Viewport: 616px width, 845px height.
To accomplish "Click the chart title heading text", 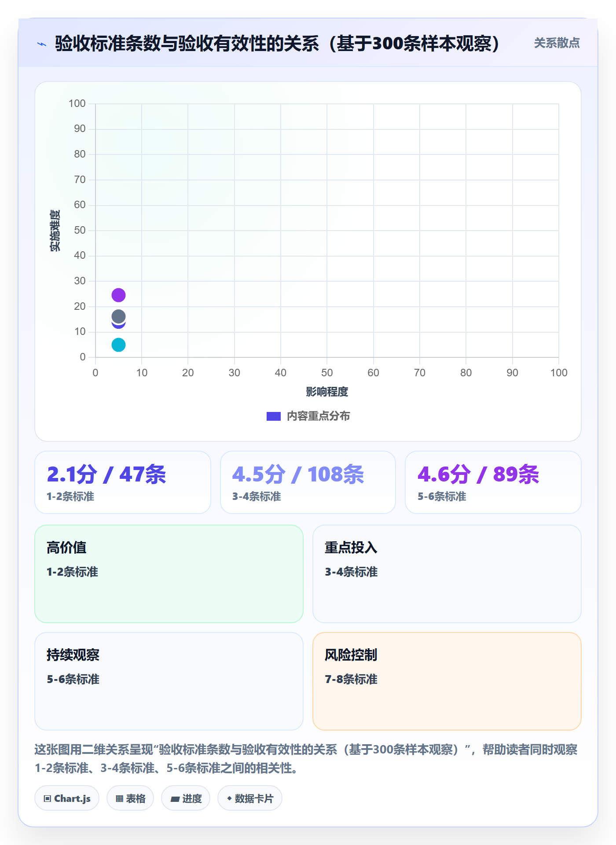I will [277, 44].
